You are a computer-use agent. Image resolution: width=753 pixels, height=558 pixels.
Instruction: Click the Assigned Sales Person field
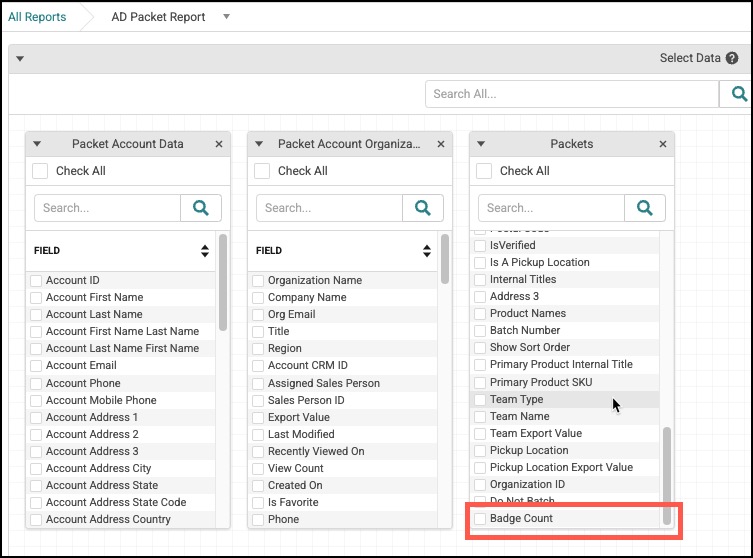(343, 383)
